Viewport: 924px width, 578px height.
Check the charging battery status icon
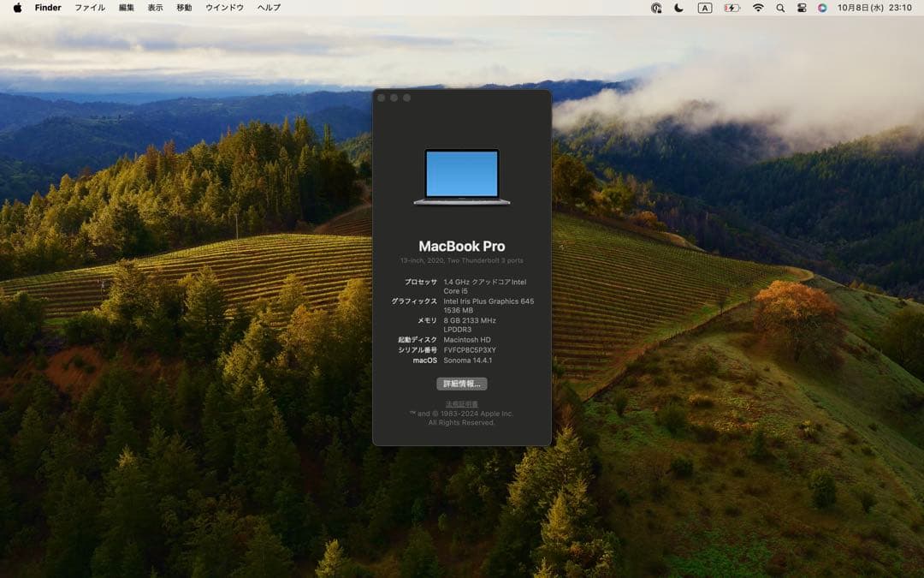click(x=730, y=8)
